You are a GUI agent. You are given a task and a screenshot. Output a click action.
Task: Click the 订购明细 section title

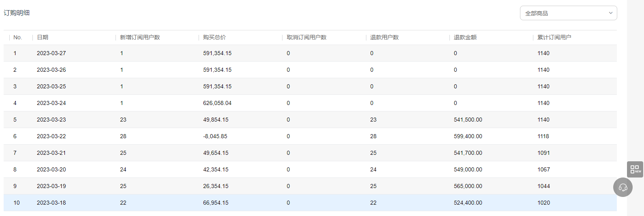pos(17,13)
